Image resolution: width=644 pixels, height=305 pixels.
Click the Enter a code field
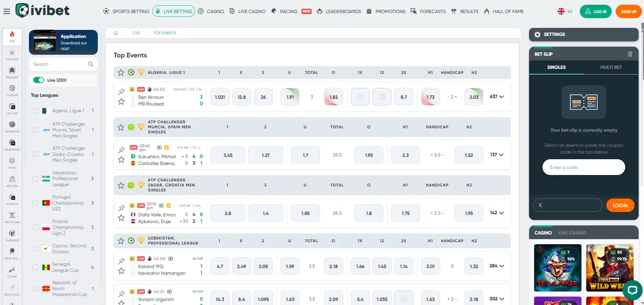(x=583, y=167)
